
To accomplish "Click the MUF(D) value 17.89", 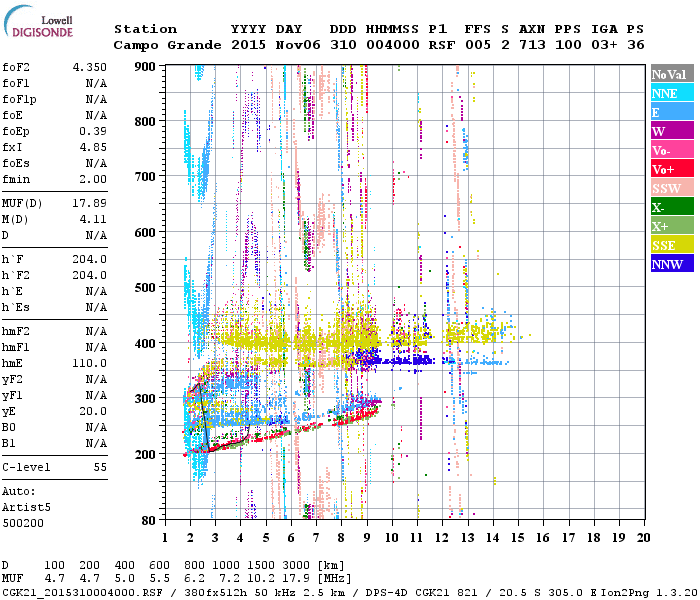I will pyautogui.click(x=90, y=204).
